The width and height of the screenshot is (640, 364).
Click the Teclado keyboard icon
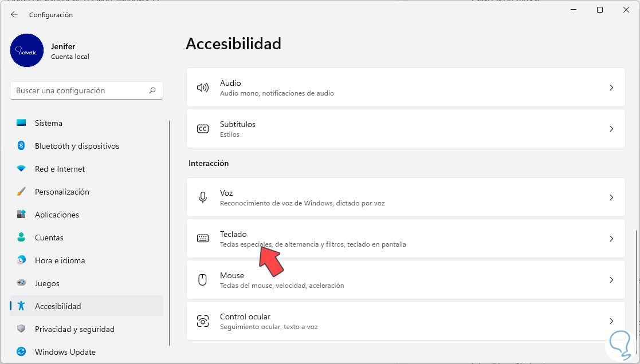[202, 239]
